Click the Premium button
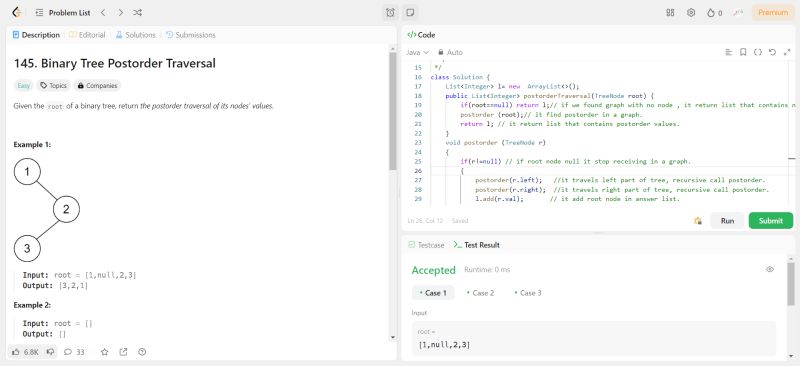800x366 pixels. tap(772, 13)
